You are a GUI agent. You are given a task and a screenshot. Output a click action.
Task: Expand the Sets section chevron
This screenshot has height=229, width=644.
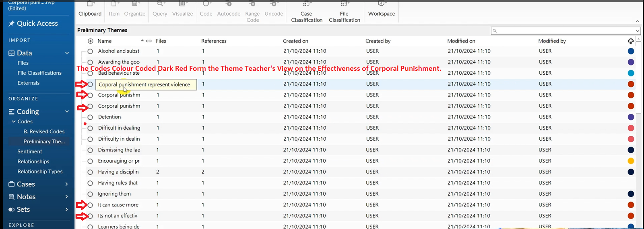click(67, 209)
